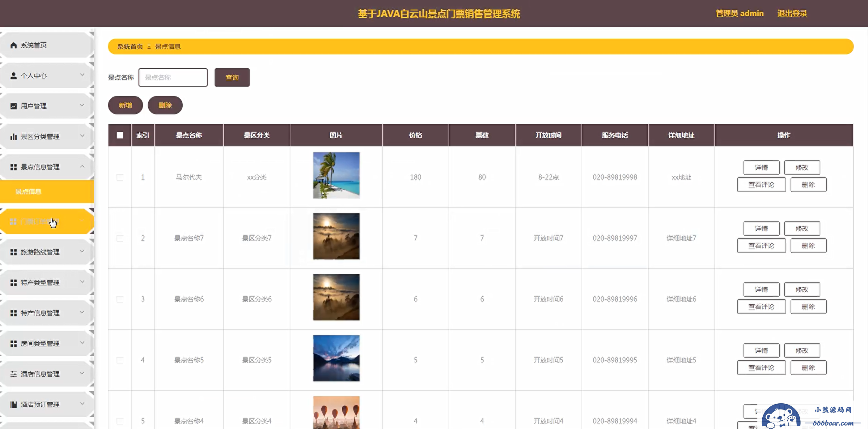Check the checkbox for row 景点名称6

120,299
